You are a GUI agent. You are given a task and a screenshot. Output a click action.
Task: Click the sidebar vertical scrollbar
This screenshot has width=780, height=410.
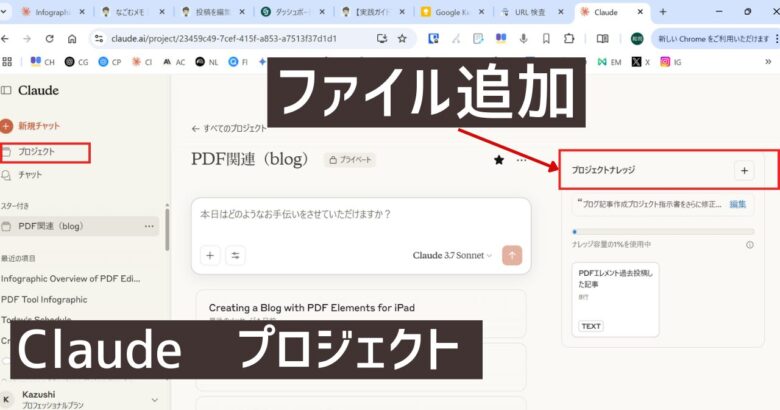pyautogui.click(x=167, y=229)
